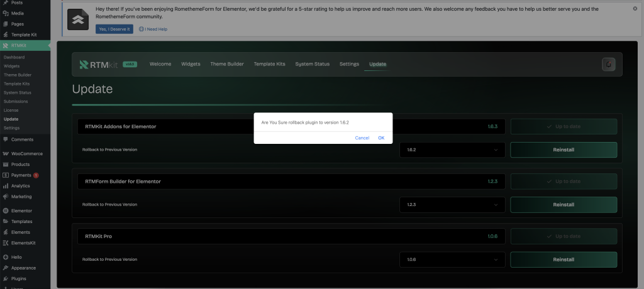Screen dimensions: 644x289
Task: Confirm rollback with OK button
Action: pos(381,138)
